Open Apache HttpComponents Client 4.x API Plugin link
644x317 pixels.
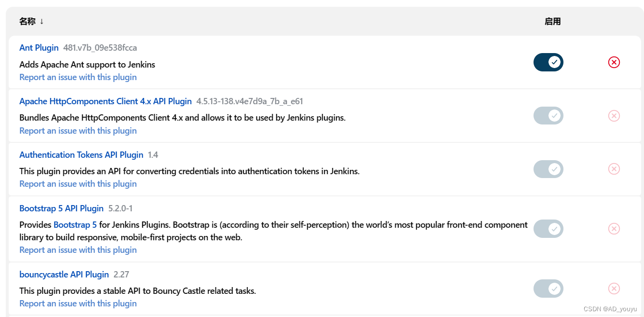[106, 101]
